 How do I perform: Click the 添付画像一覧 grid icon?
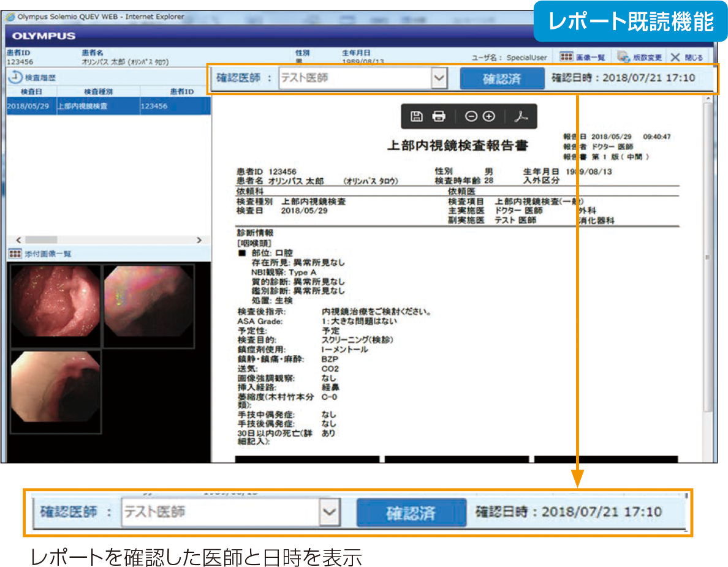16,253
